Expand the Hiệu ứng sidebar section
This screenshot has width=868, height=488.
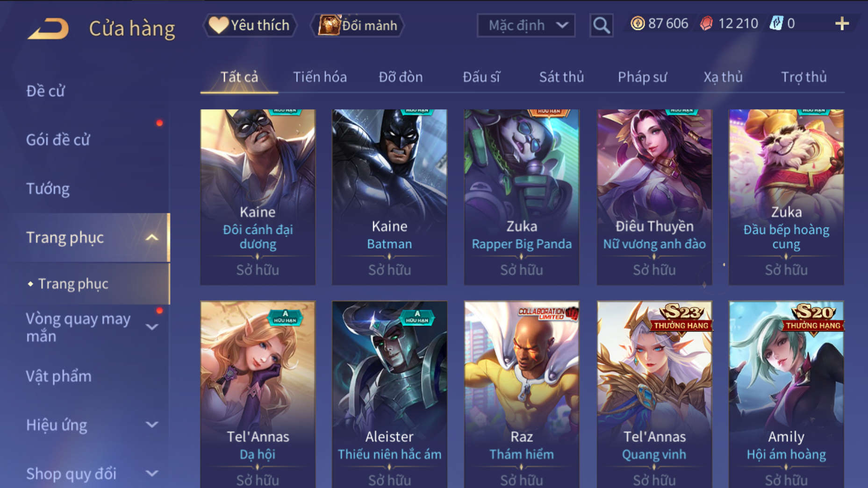(x=152, y=424)
